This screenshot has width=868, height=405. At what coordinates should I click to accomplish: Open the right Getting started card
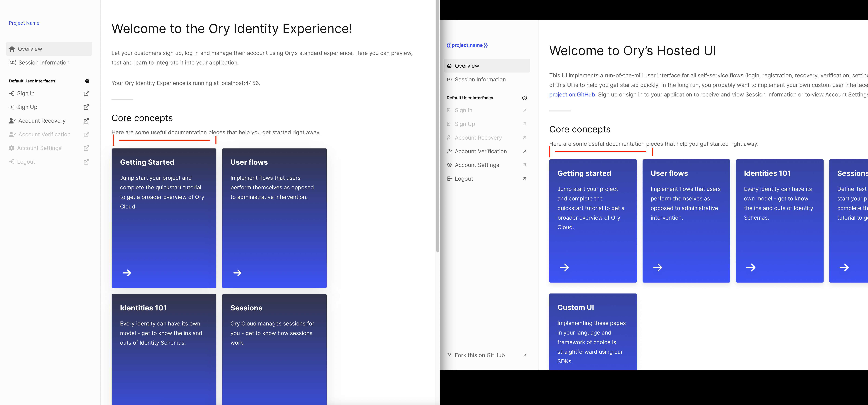click(593, 221)
